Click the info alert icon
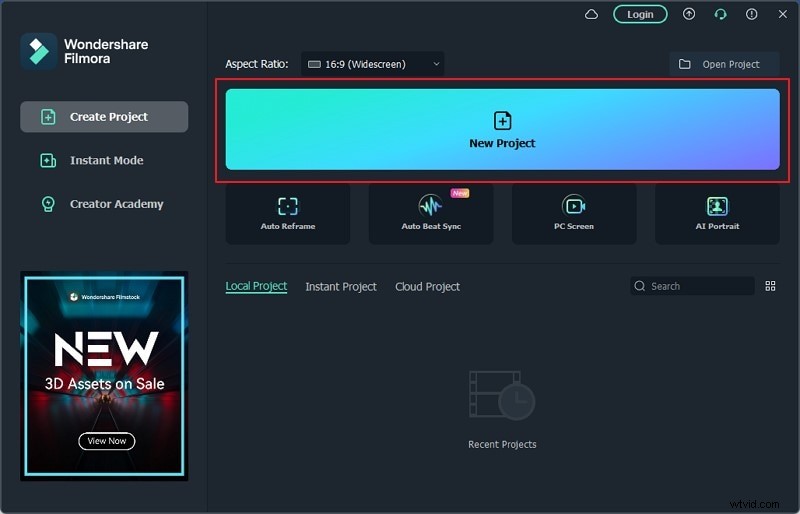This screenshot has height=514, width=800. pos(751,14)
